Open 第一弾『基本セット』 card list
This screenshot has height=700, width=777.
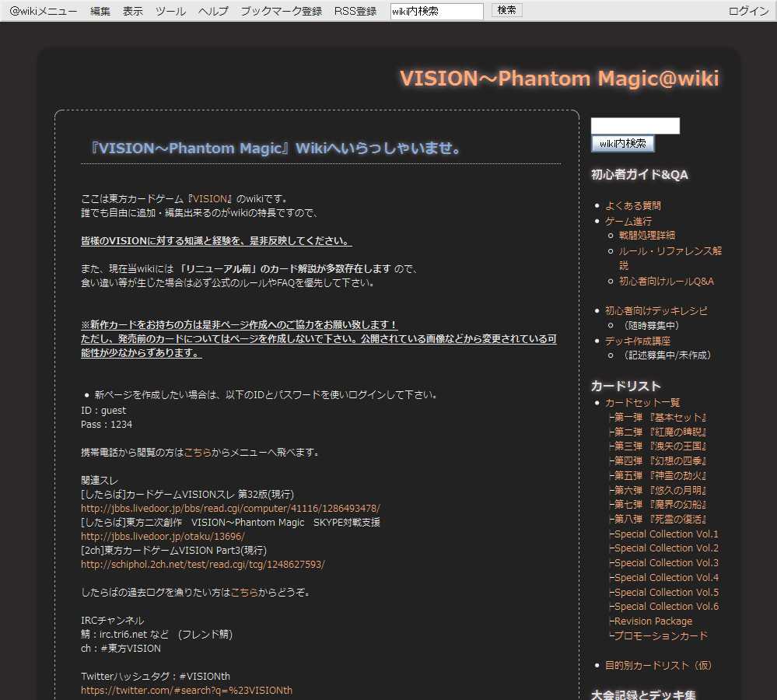pos(660,418)
